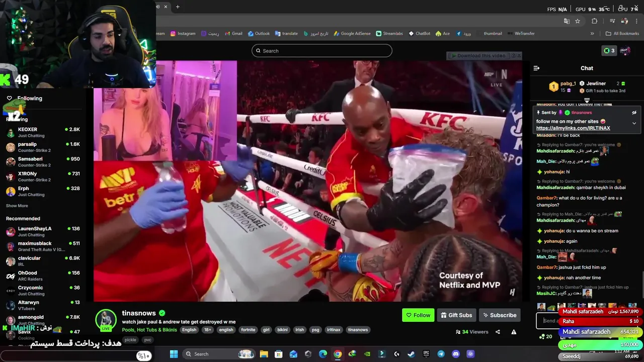Open Steam from the taskbar
Screen dimensions: 644x362
(x=411, y=354)
